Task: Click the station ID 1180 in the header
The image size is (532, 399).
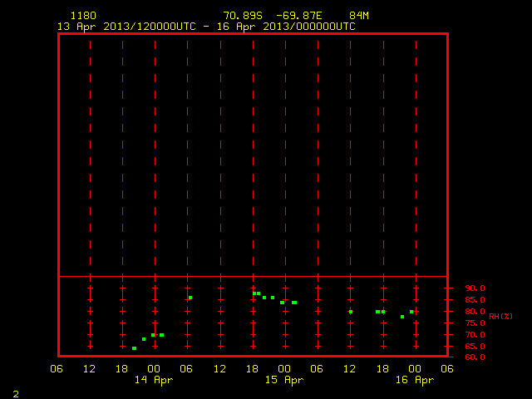Action: [83, 16]
